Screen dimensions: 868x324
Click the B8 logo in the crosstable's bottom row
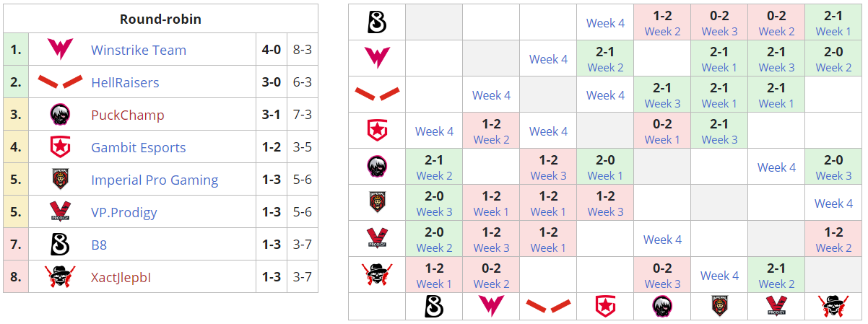pyautogui.click(x=434, y=306)
